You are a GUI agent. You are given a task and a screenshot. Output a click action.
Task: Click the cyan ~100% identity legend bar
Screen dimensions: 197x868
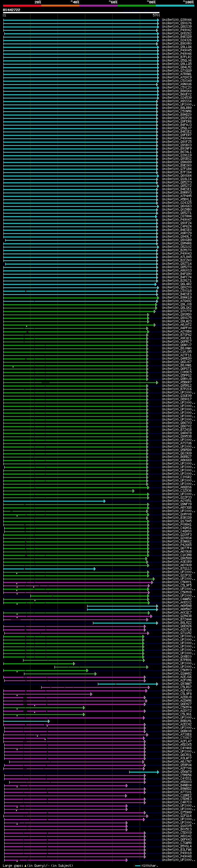pos(175,6)
